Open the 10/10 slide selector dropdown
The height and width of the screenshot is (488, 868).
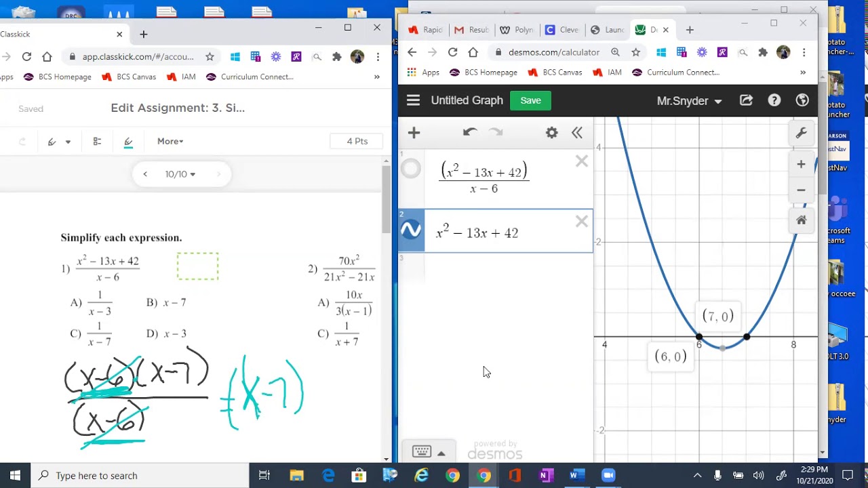coord(180,174)
